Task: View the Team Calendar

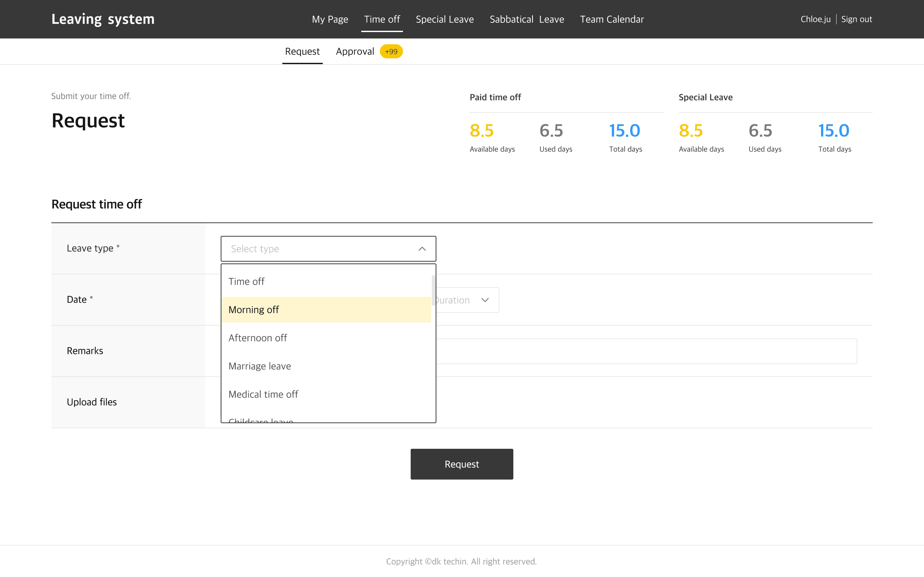Action: coord(612,20)
